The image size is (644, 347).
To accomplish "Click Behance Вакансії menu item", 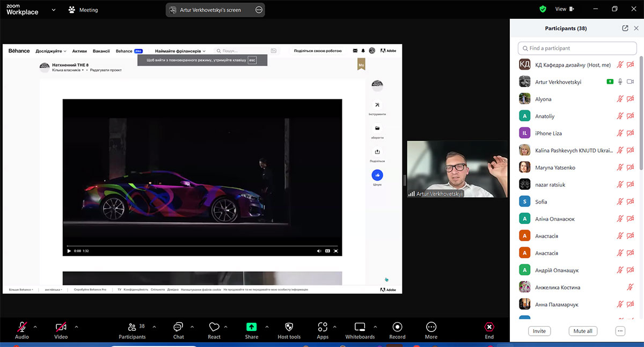I will pos(101,51).
